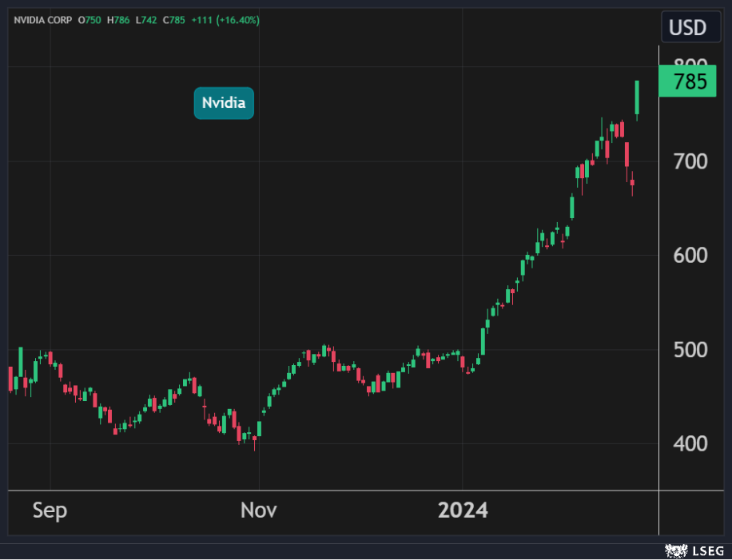Screen dimensions: 732x560
Task: Select the high value H786 in legend
Action: [117, 20]
